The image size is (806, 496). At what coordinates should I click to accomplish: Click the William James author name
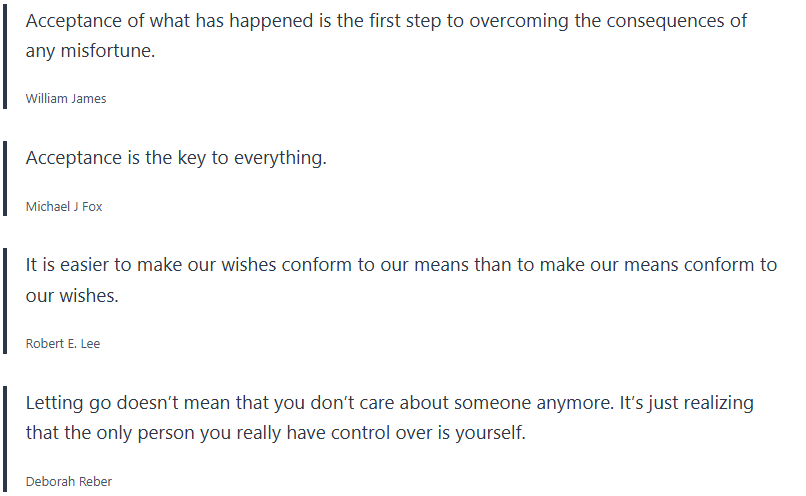66,98
